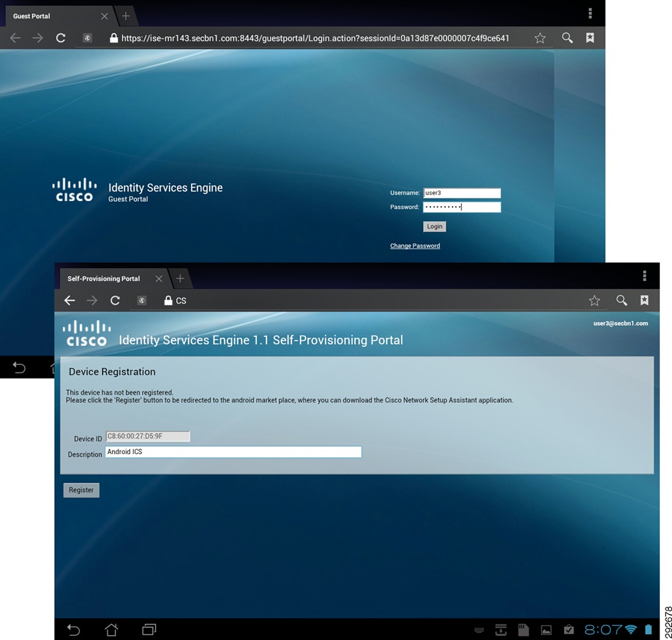This screenshot has height=640, width=672.
Task: Open search in the Self-Provisioning Portal window
Action: tap(621, 300)
